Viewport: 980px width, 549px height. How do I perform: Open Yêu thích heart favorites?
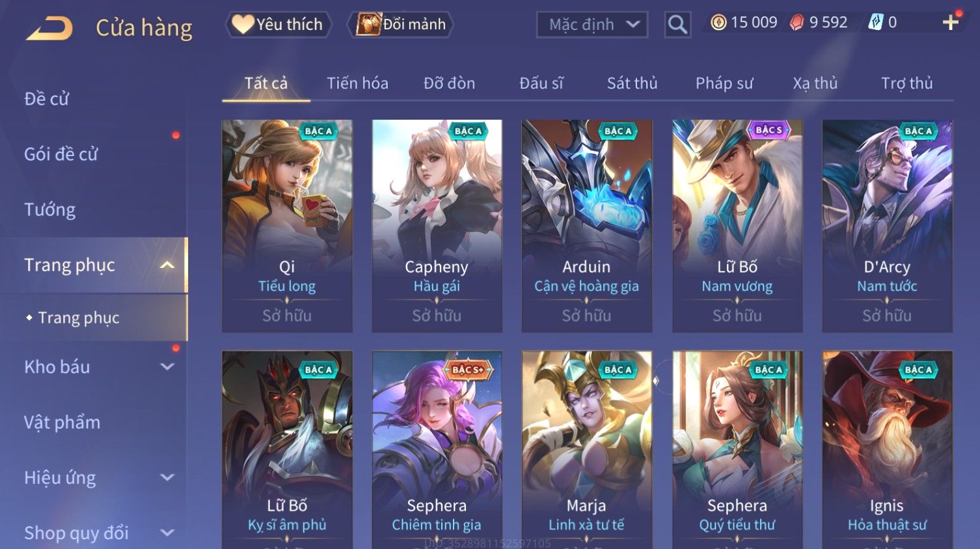click(279, 25)
